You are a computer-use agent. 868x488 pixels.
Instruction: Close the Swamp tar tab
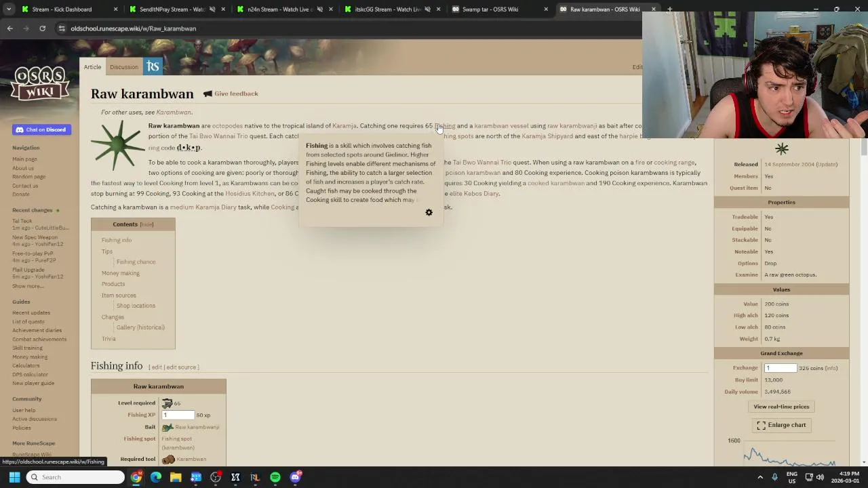(x=546, y=9)
